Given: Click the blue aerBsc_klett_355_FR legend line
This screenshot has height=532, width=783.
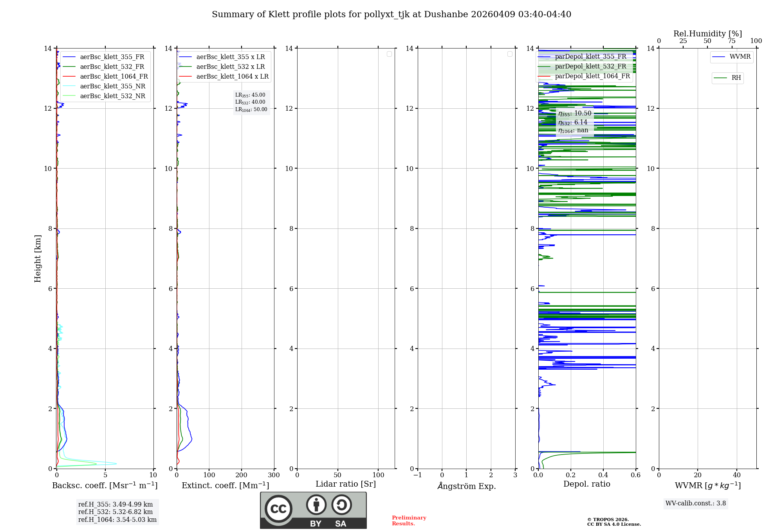Looking at the screenshot, I should (x=69, y=57).
